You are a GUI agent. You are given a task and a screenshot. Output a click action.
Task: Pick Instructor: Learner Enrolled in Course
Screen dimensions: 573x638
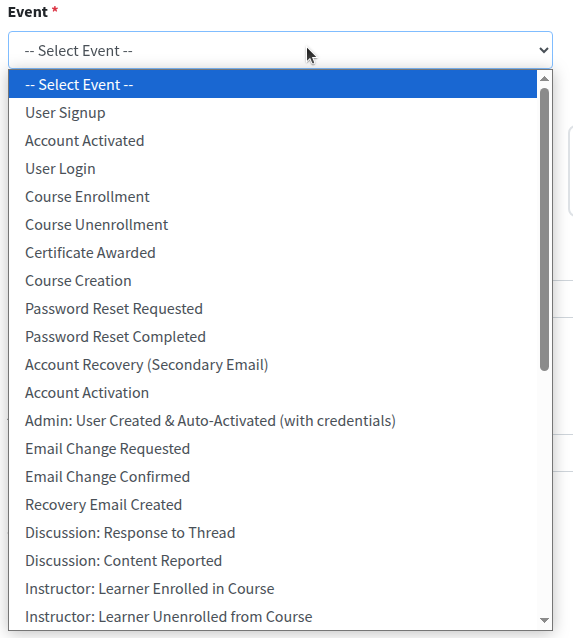pos(273,589)
